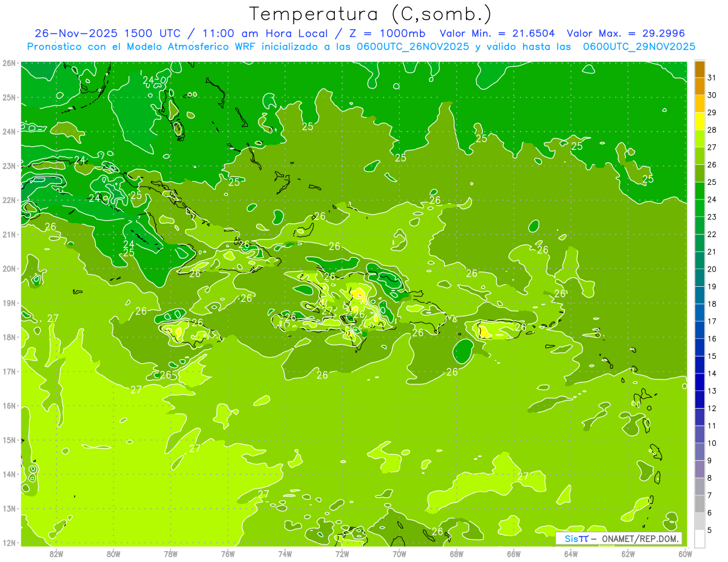
Task: Click the '78W' longitude axis label
Action: (x=170, y=553)
